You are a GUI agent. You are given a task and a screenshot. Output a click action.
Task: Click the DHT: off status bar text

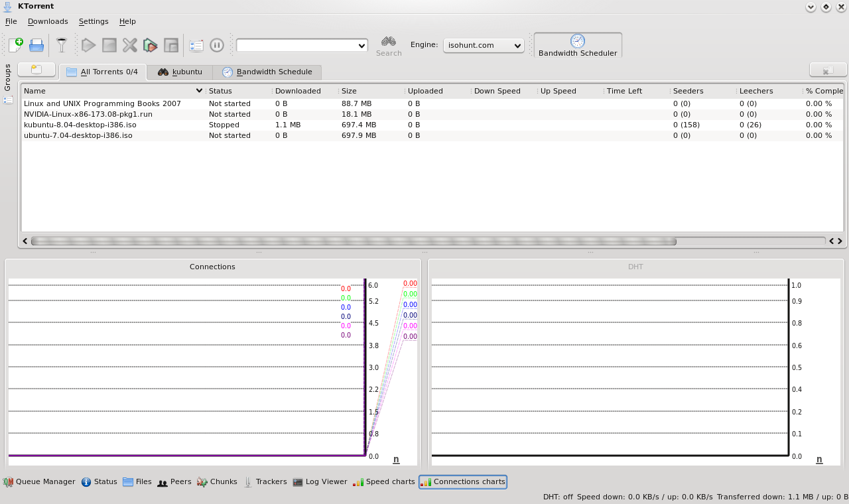[558, 497]
